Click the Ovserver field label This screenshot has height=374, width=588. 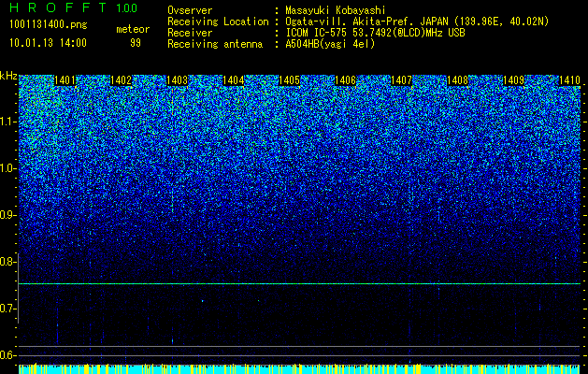coord(190,10)
